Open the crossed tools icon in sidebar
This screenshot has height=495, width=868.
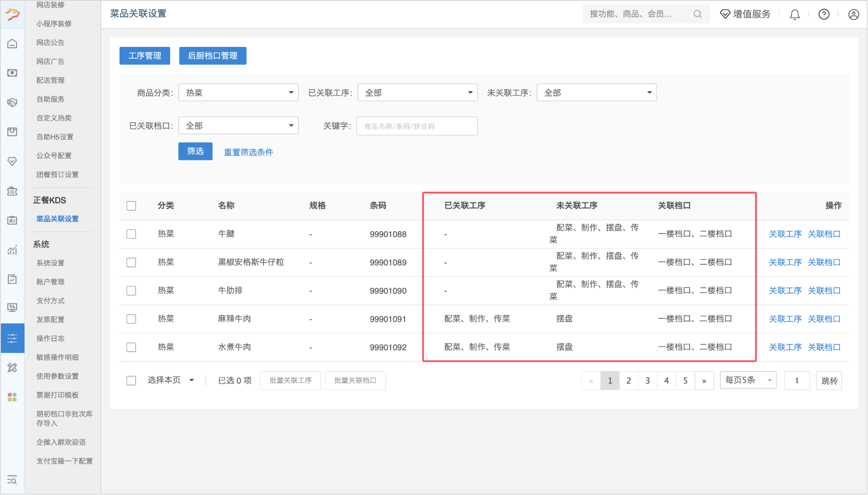click(12, 368)
